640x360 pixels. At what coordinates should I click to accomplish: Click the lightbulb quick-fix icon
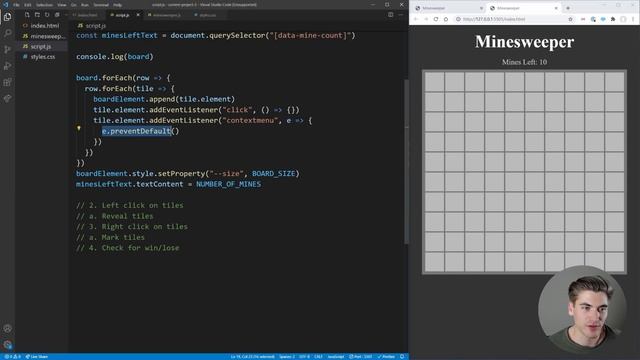[79, 128]
